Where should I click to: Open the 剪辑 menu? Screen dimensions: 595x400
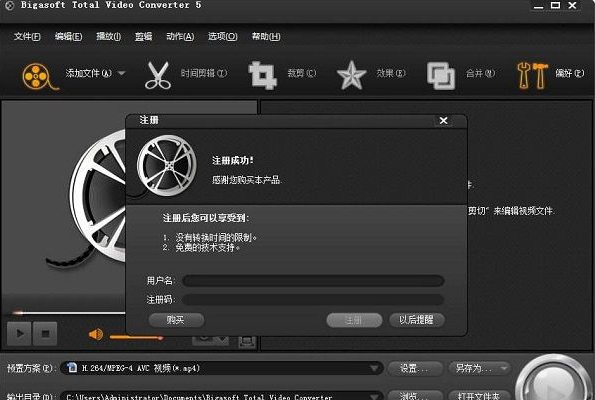[x=143, y=36]
